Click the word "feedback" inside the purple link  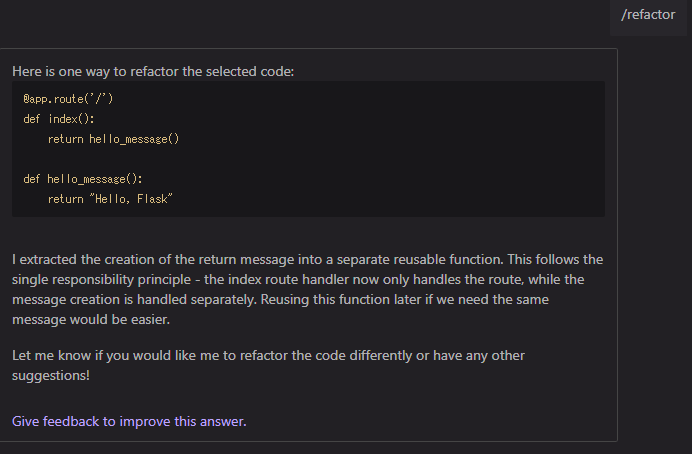[71, 421]
